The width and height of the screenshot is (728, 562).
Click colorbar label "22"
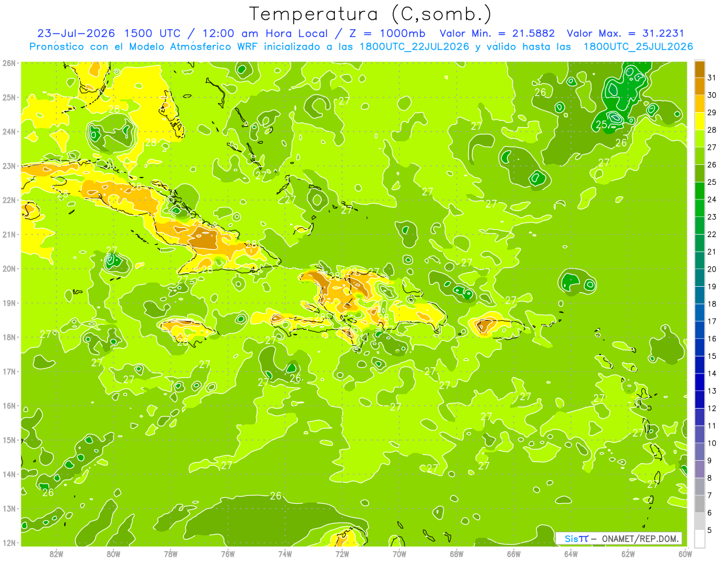pyautogui.click(x=712, y=234)
